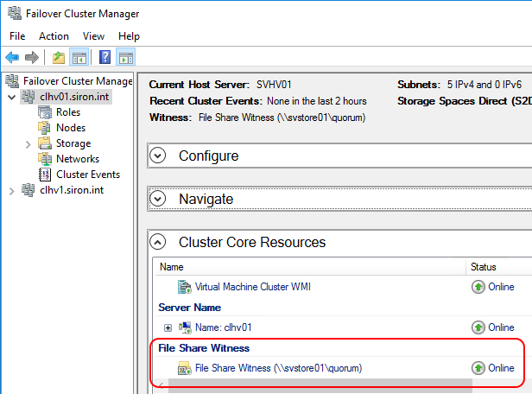Viewport: 532px width, 394px height.
Task: Open the blue Help question mark icon
Action: (x=104, y=57)
